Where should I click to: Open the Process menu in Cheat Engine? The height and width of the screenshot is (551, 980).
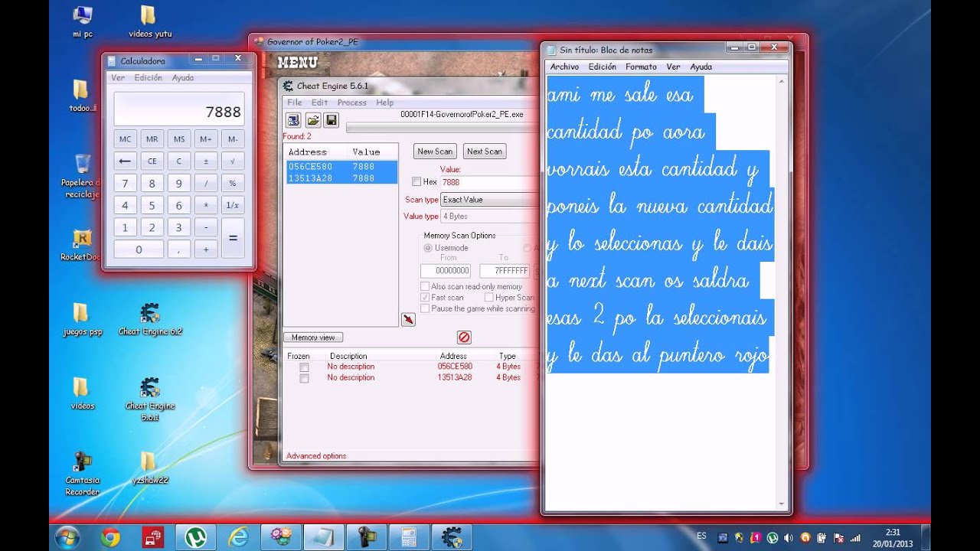(351, 103)
